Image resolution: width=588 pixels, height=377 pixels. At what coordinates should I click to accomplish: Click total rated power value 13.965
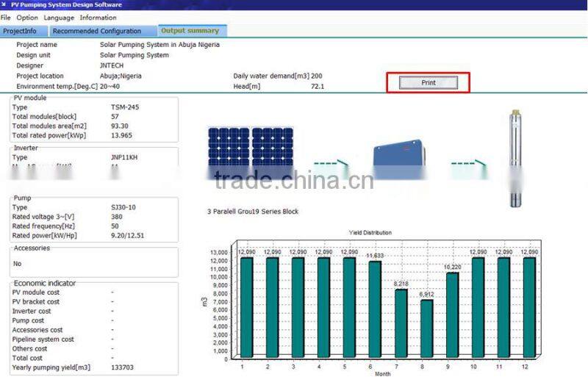[121, 135]
